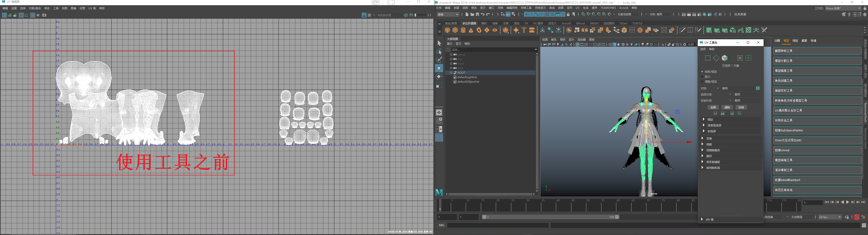Open the 建模 menu set dropdown

click(448, 14)
